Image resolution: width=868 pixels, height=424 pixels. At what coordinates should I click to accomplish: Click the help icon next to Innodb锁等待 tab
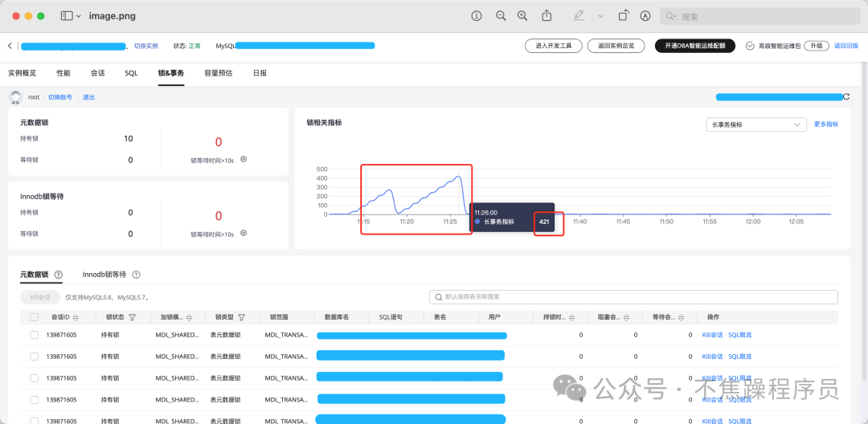136,275
